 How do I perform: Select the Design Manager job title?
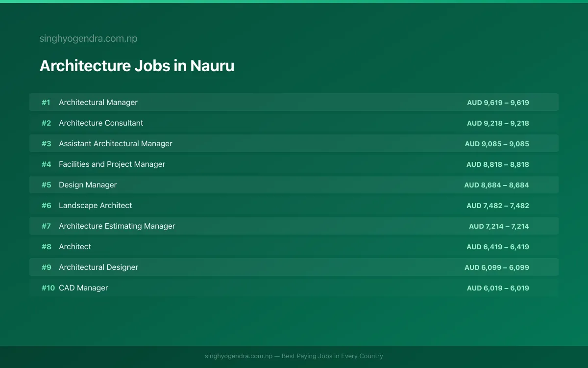(x=88, y=185)
